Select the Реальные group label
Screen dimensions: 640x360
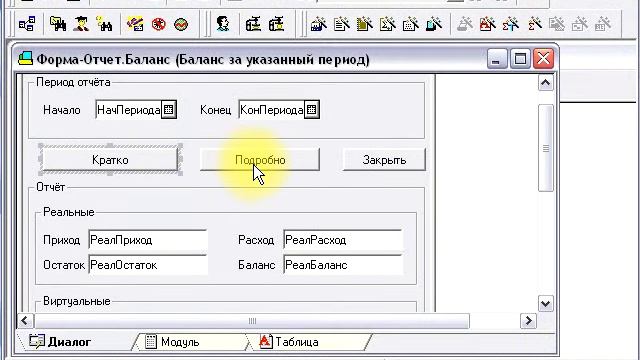pyautogui.click(x=69, y=212)
